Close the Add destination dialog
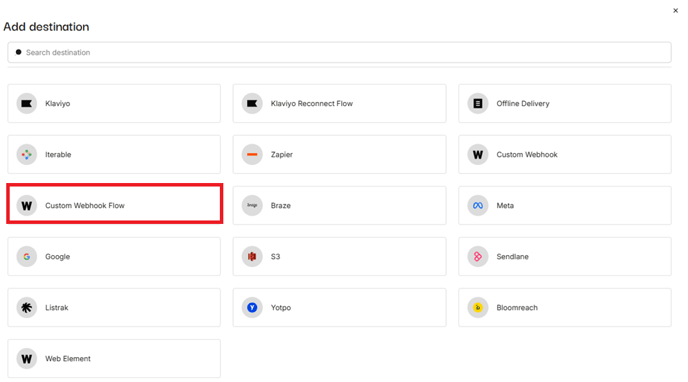The height and width of the screenshot is (382, 688). [676, 11]
